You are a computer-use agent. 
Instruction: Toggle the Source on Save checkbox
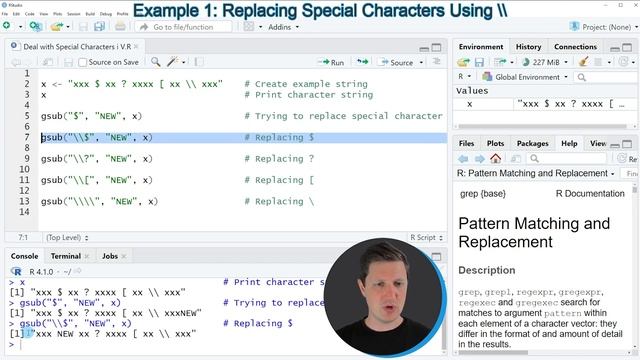82,62
